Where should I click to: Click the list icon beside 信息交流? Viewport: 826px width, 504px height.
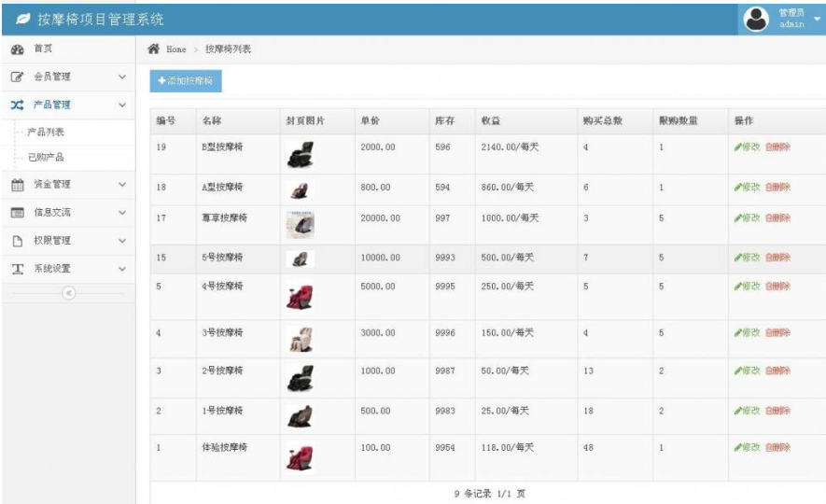(x=18, y=213)
